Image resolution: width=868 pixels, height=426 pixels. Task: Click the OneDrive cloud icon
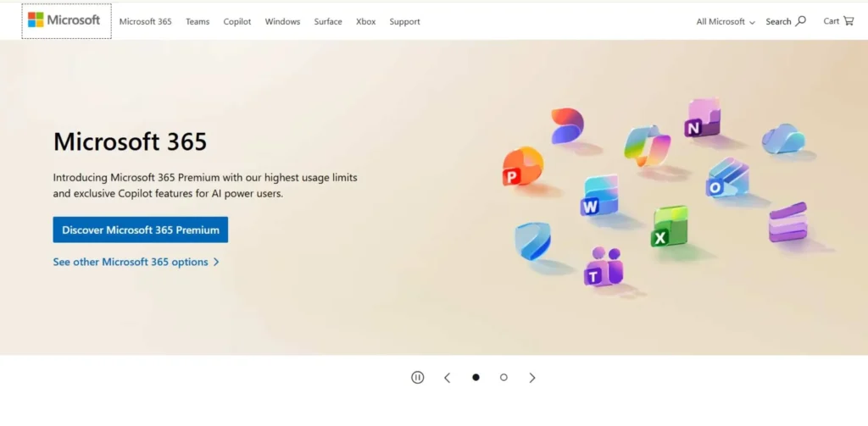tap(782, 139)
